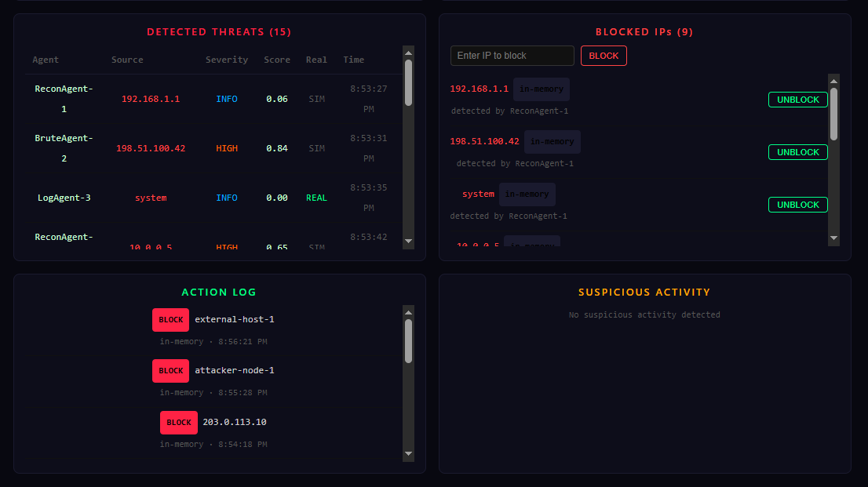Click the BLOCKED IPs (9) heading

(644, 32)
